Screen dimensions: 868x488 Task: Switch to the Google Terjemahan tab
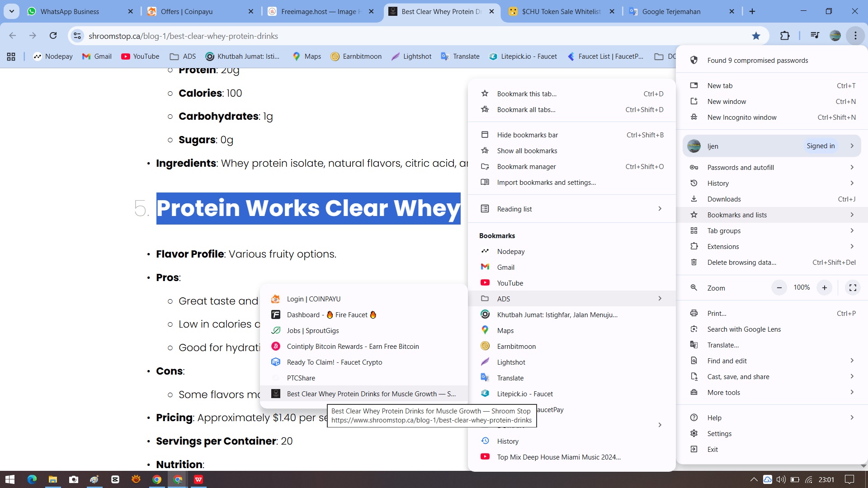tap(682, 11)
